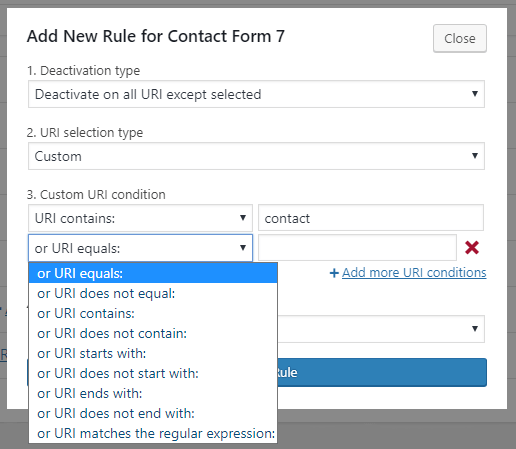Click the '3. Custom URI condition' label
Image resolution: width=516 pixels, height=449 pixels.
(x=96, y=195)
